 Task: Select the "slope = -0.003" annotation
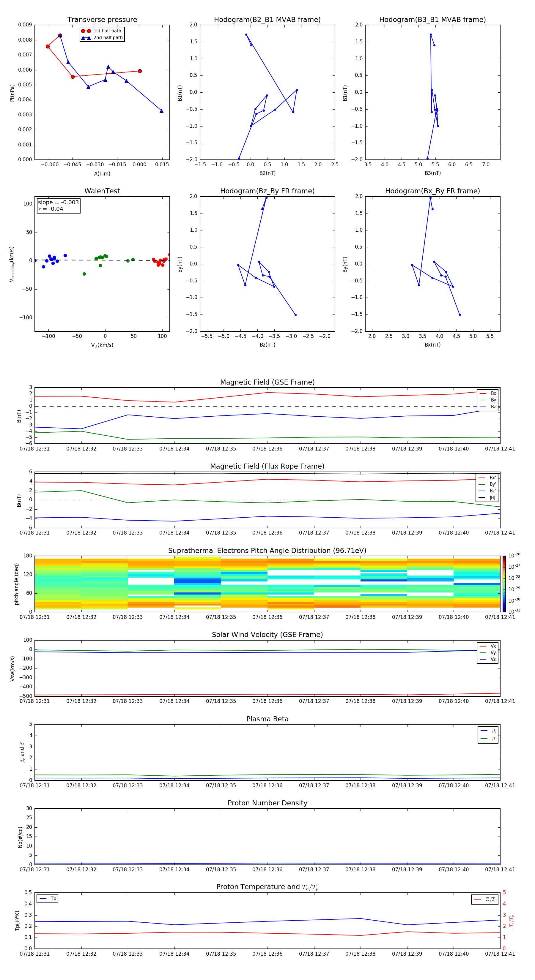tap(58, 203)
